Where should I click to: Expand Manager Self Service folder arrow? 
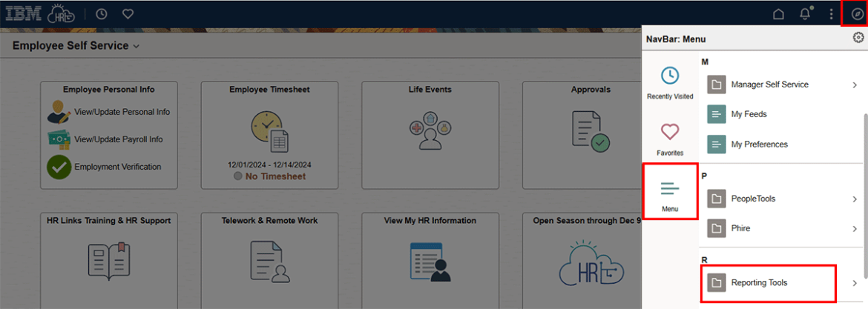coord(855,85)
